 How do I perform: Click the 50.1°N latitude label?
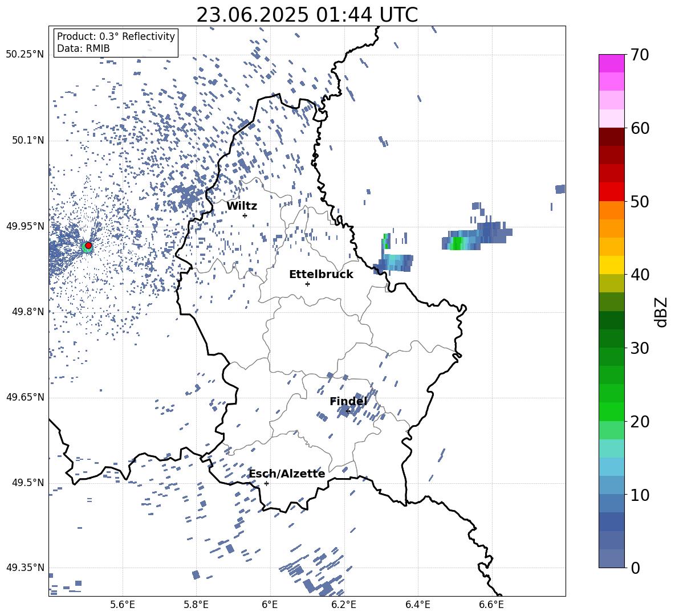(x=29, y=140)
